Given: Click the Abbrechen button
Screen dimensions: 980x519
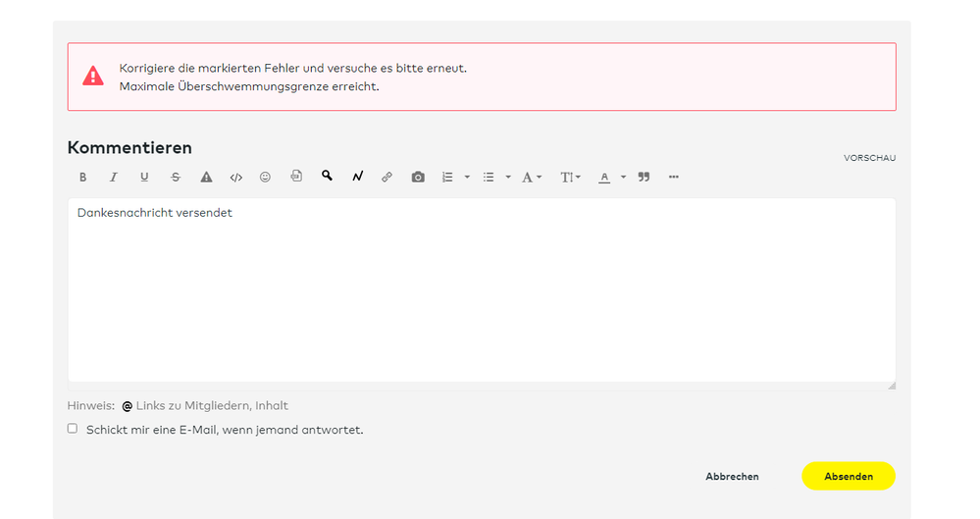Looking at the screenshot, I should click(x=732, y=477).
